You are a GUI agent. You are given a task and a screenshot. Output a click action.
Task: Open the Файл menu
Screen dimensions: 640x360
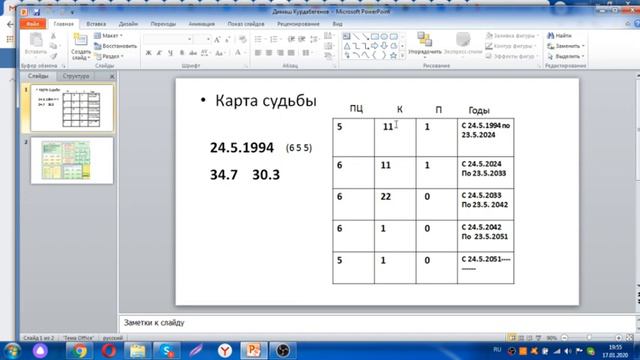click(33, 24)
